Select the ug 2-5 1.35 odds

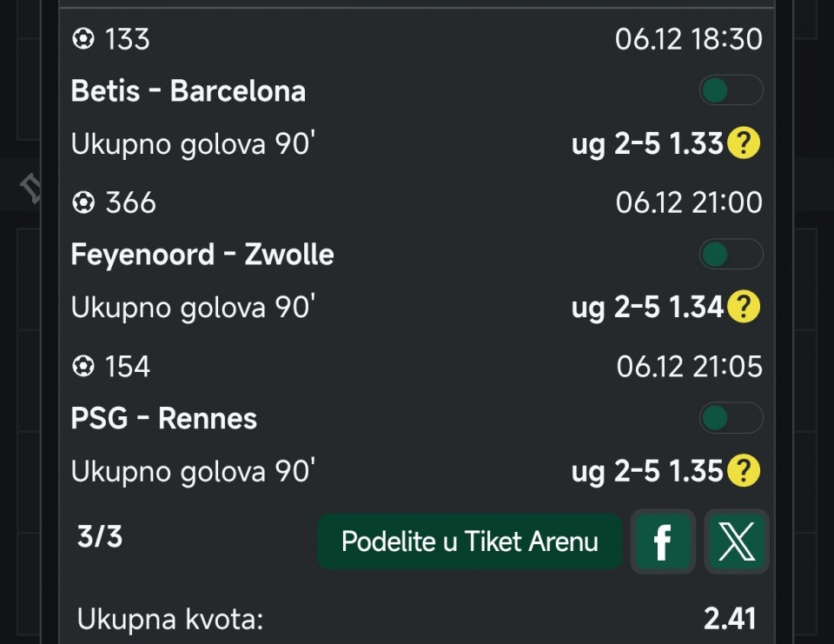click(x=646, y=472)
